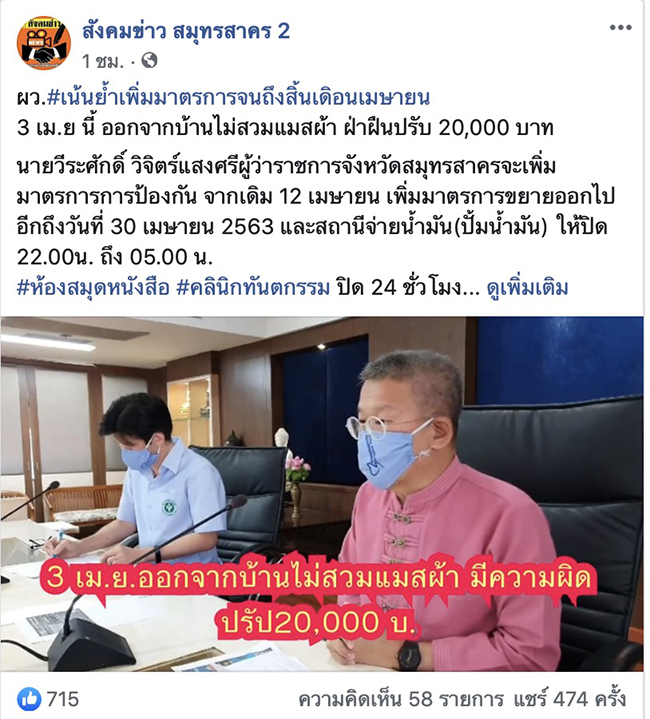The width and height of the screenshot is (650, 719).
Task: Open the post photo of the meeting
Action: tap(322, 494)
